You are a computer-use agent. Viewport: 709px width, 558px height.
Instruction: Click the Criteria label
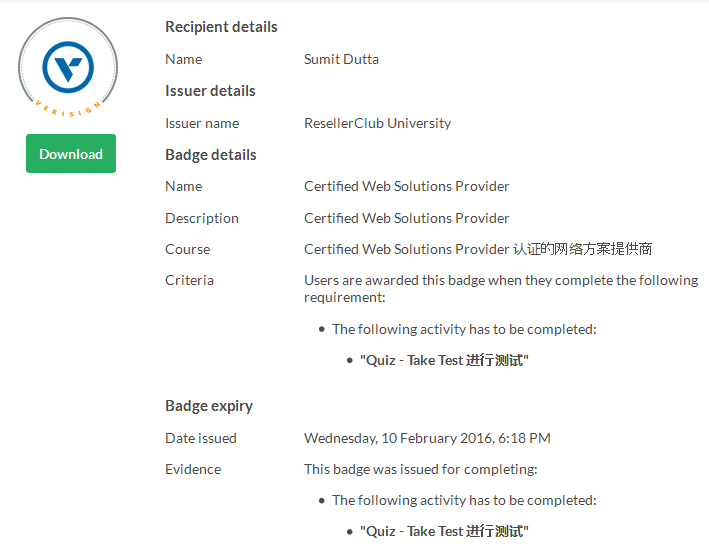point(189,280)
